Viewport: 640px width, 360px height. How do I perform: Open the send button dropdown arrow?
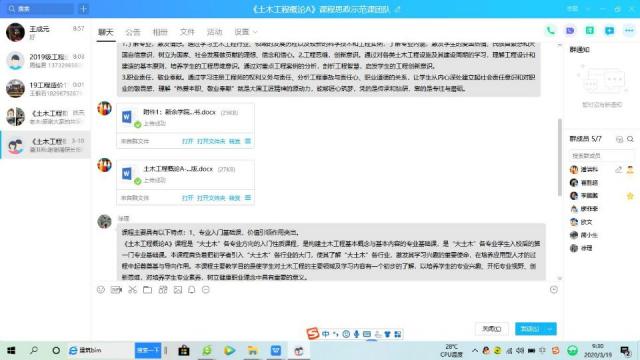tap(550, 329)
